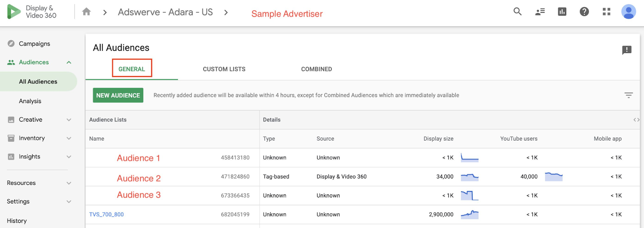Image resolution: width=644 pixels, height=228 pixels.
Task: Click the Inventory icon in sidebar
Action: 11,138
